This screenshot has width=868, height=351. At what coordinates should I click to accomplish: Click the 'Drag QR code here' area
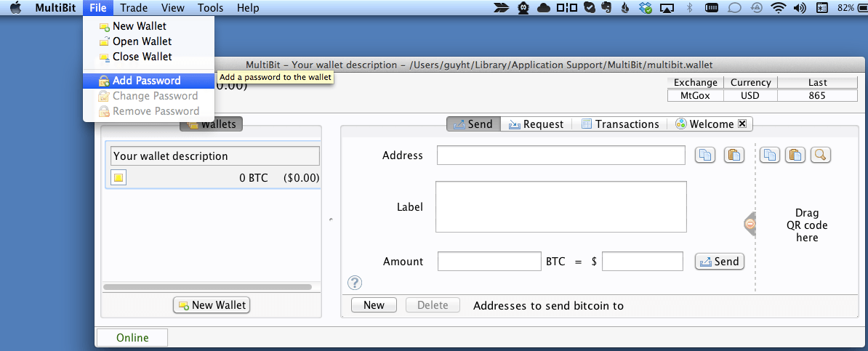[x=807, y=225]
